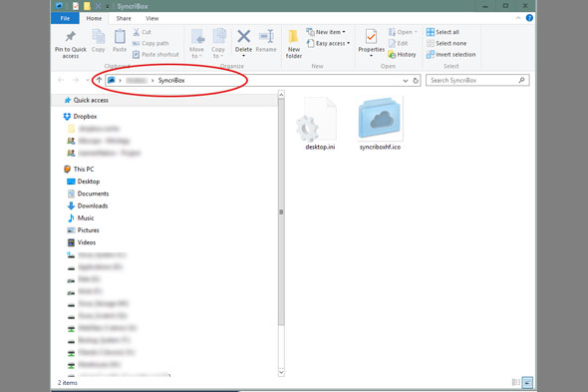This screenshot has width=588, height=392.
Task: Click the Delete X icon
Action: click(244, 37)
